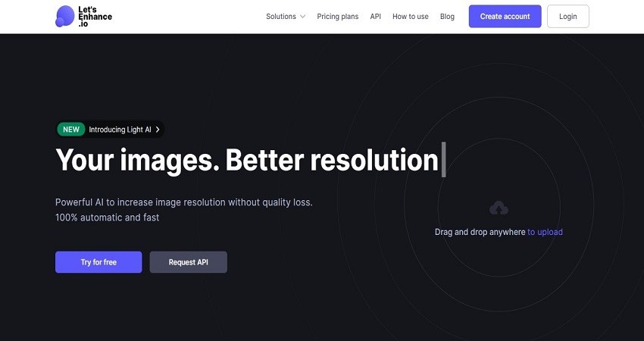
Task: Click the '100% automatic and fast' text
Action: coord(107,217)
